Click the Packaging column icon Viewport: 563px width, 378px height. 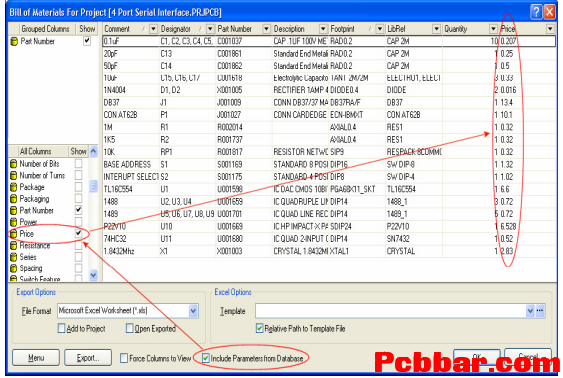coord(14,199)
